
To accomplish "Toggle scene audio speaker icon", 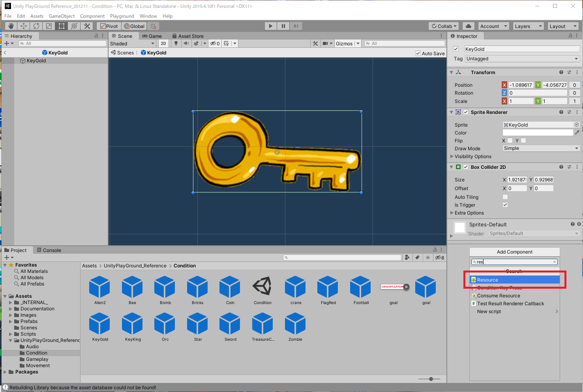I will click(x=186, y=43).
